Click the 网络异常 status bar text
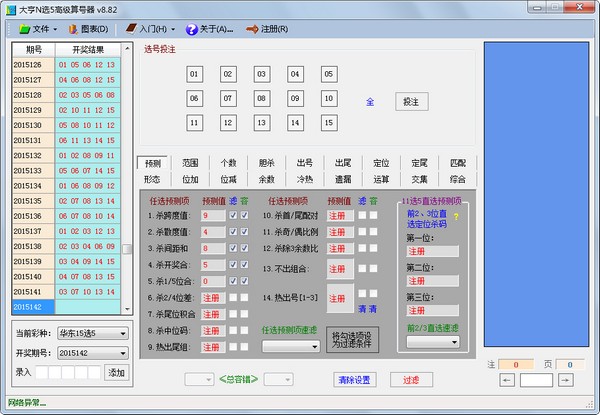 (x=27, y=403)
